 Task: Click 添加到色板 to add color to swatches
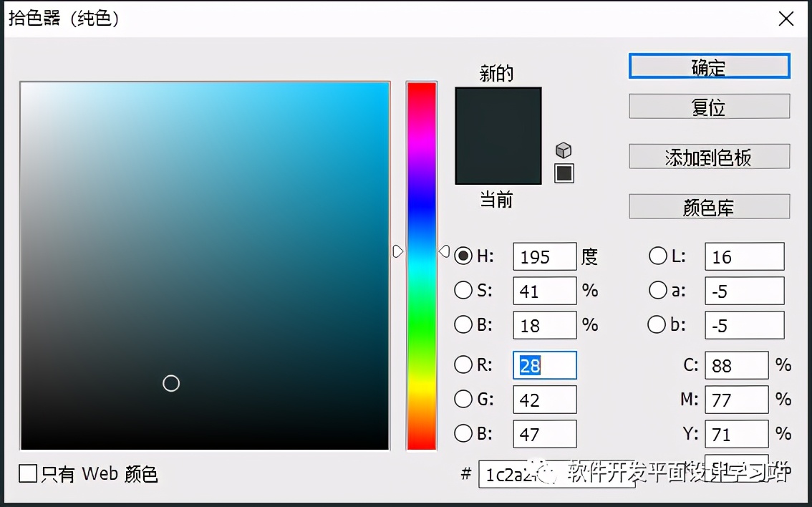pyautogui.click(x=709, y=157)
